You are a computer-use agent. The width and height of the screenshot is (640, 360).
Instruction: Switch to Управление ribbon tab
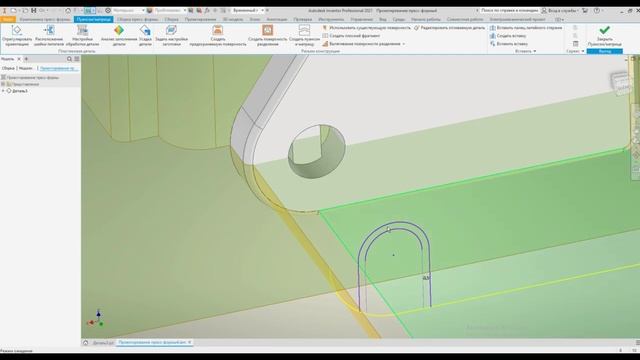click(x=361, y=19)
